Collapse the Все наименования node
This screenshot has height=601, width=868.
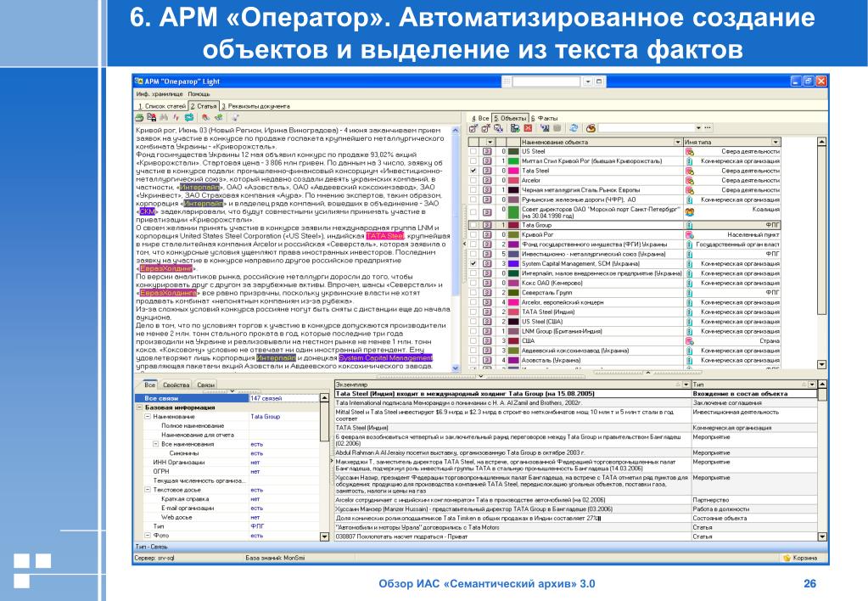tap(155, 444)
